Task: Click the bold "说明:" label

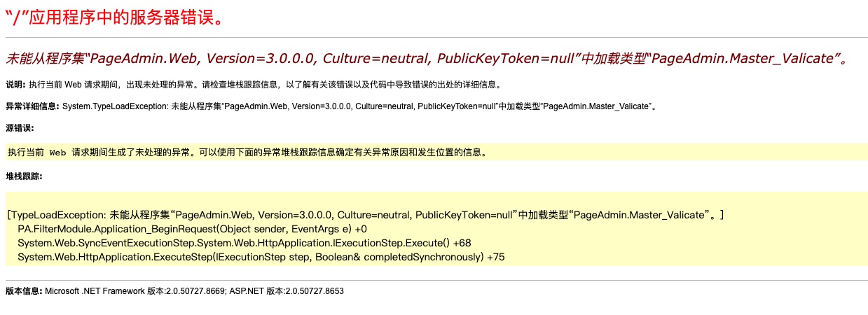Action: coord(15,85)
